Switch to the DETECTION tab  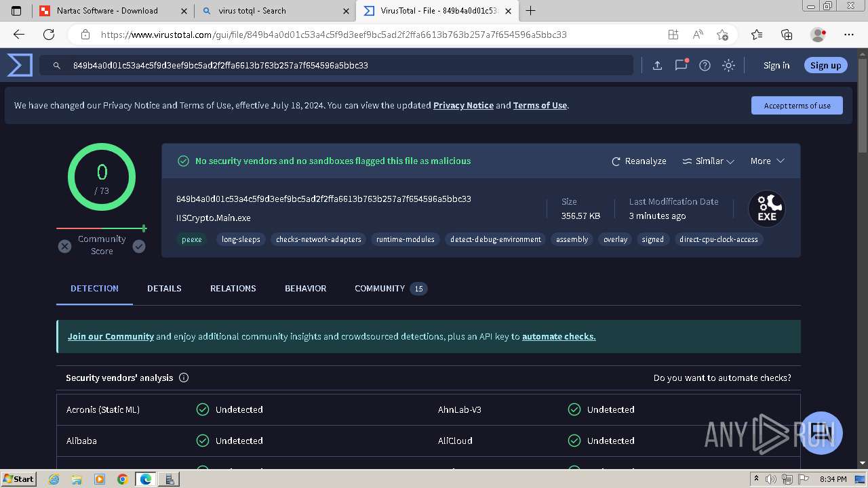point(94,289)
